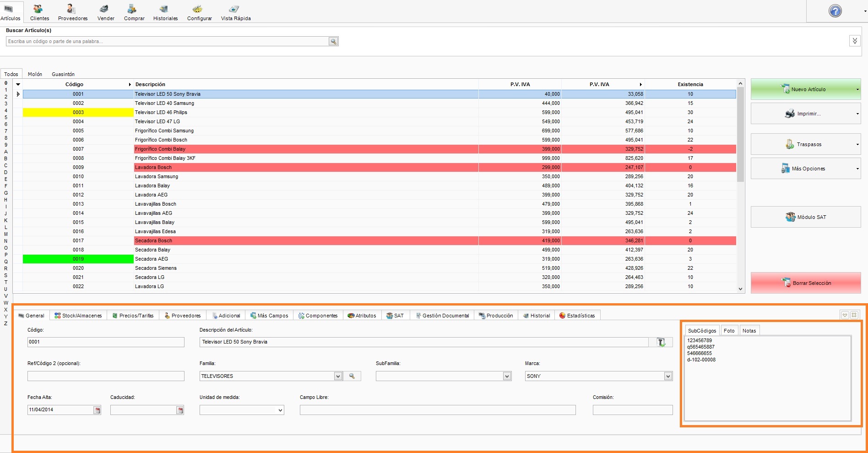Viewport: 868px width, 453px height.
Task: Open the table column selector triangle
Action: pyautogui.click(x=18, y=84)
